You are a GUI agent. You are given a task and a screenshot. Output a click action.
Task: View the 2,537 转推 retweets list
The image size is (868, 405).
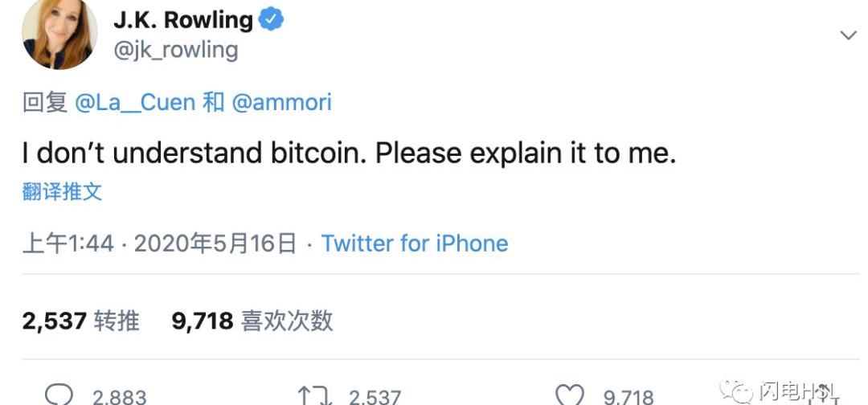[x=80, y=321]
